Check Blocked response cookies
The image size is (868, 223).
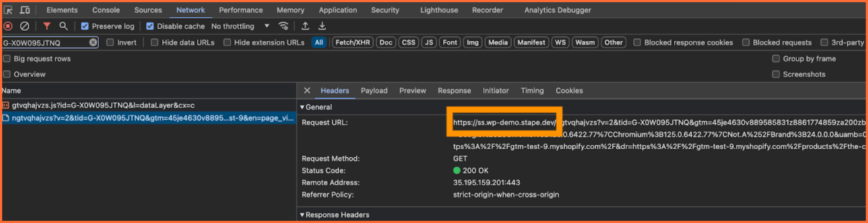pos(637,42)
